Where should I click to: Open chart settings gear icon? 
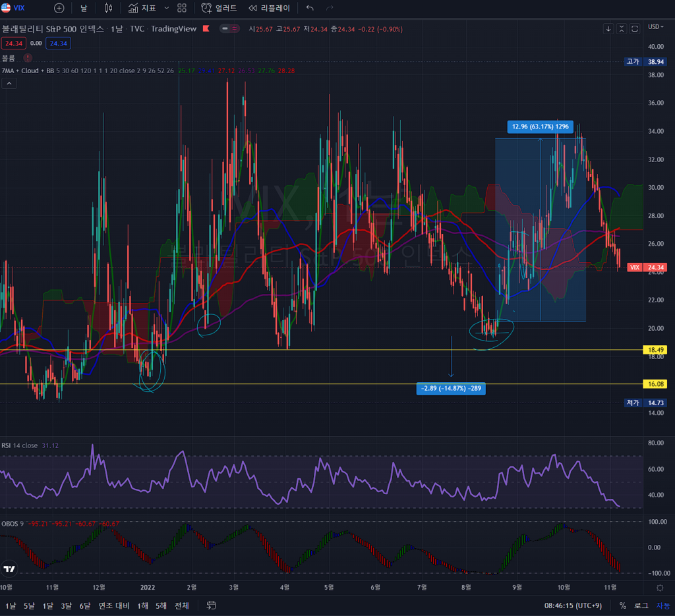660,587
